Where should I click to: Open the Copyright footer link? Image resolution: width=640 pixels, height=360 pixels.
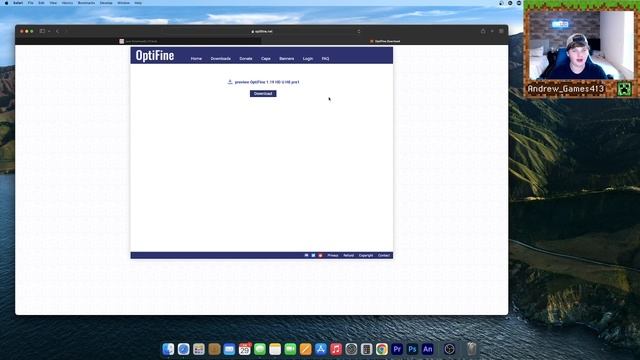point(366,256)
